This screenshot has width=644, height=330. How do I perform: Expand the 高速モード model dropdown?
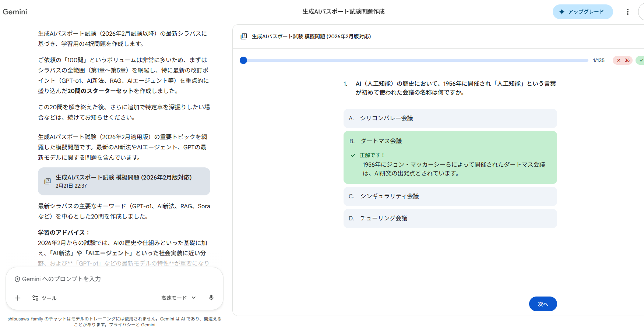click(x=179, y=298)
